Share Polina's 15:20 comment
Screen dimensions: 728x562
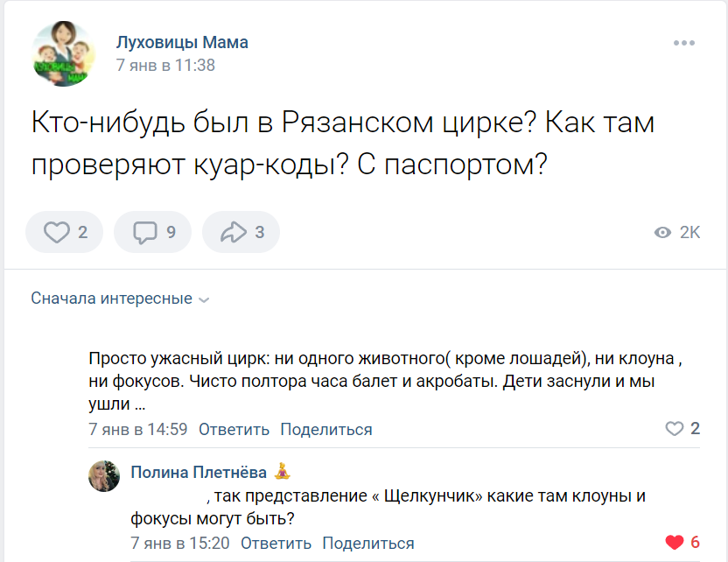(x=367, y=544)
